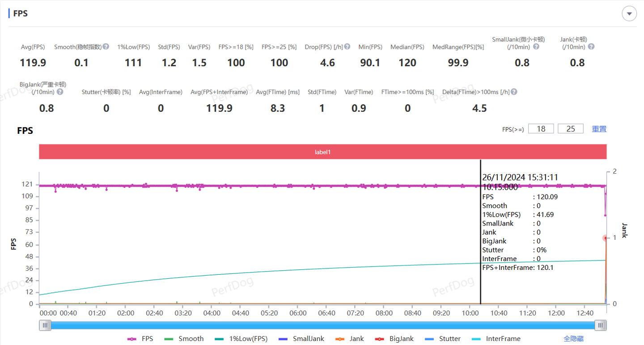The image size is (644, 345).
Task: Click help icon next to Delta(FTime)>100ms
Action: point(514,92)
